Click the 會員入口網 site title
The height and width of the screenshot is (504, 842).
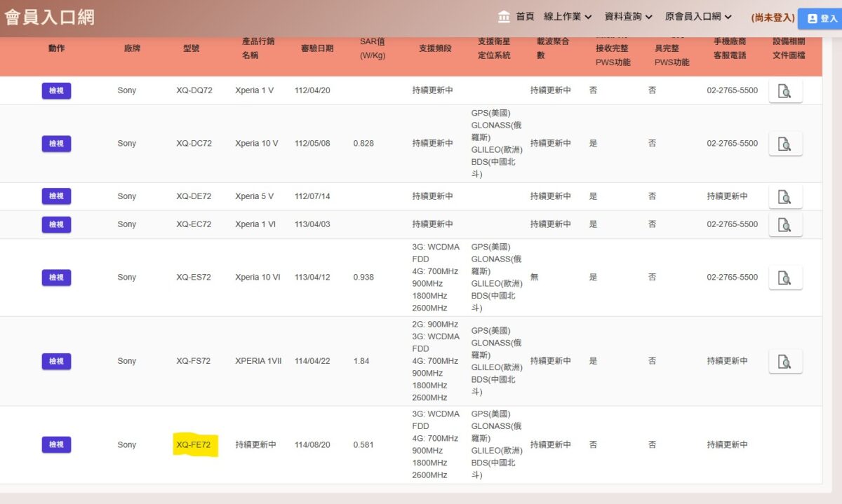tap(49, 18)
